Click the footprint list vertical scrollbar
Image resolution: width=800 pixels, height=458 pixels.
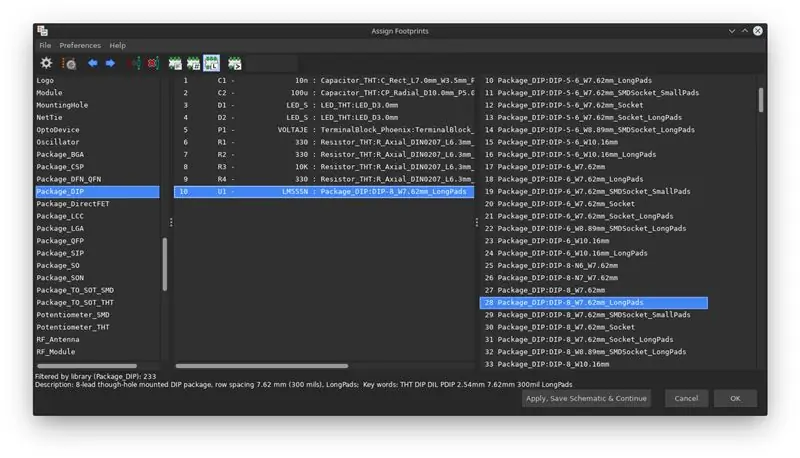point(761,100)
